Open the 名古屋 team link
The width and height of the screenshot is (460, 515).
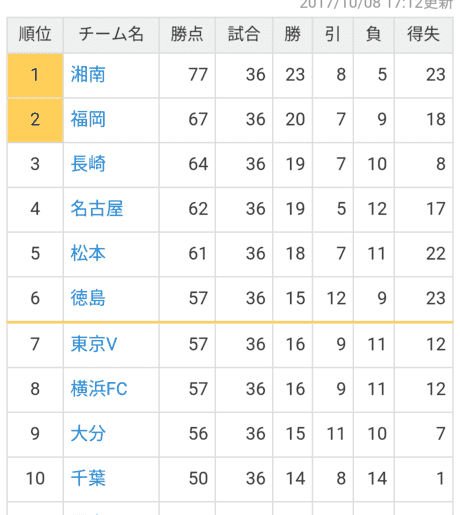point(97,209)
